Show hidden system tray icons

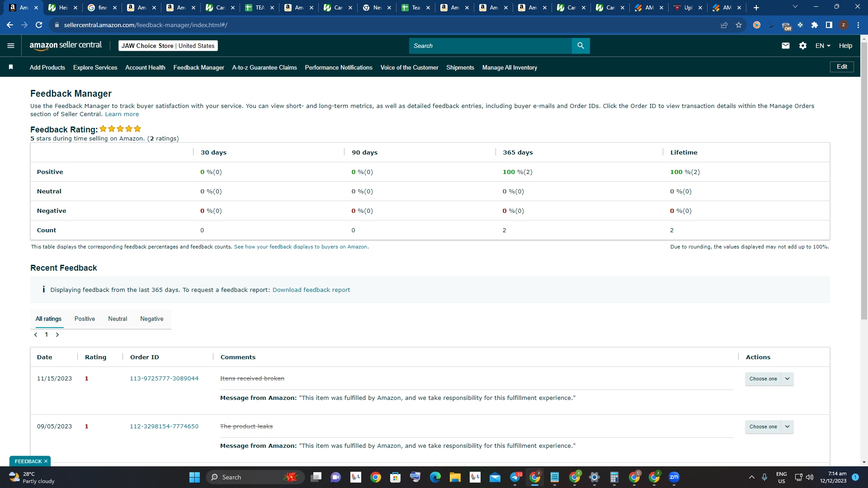point(752,477)
